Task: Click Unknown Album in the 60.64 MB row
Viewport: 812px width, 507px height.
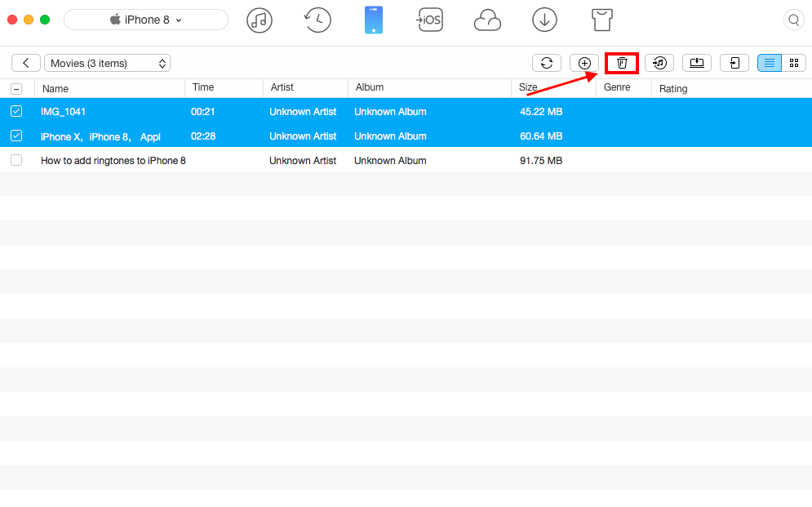Action: [390, 136]
